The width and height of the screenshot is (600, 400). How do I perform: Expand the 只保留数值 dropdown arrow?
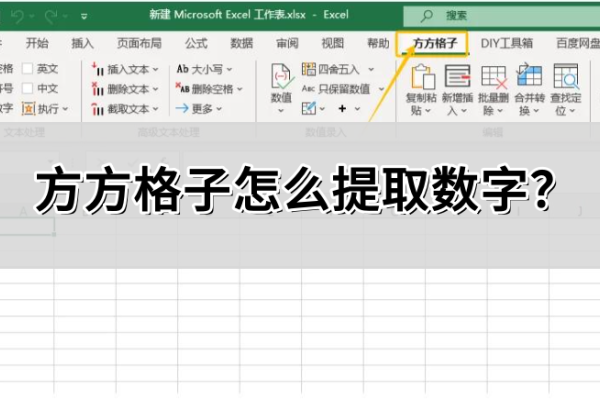point(381,90)
